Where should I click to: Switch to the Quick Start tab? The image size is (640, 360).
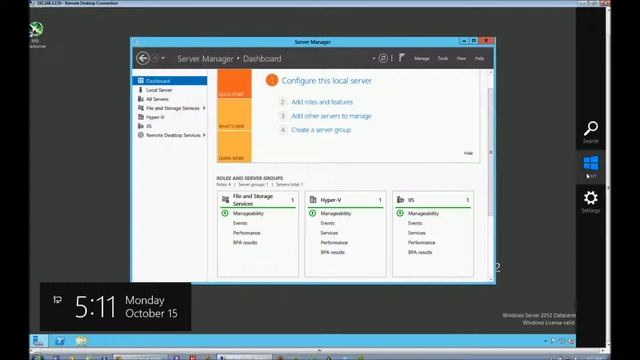[234, 84]
